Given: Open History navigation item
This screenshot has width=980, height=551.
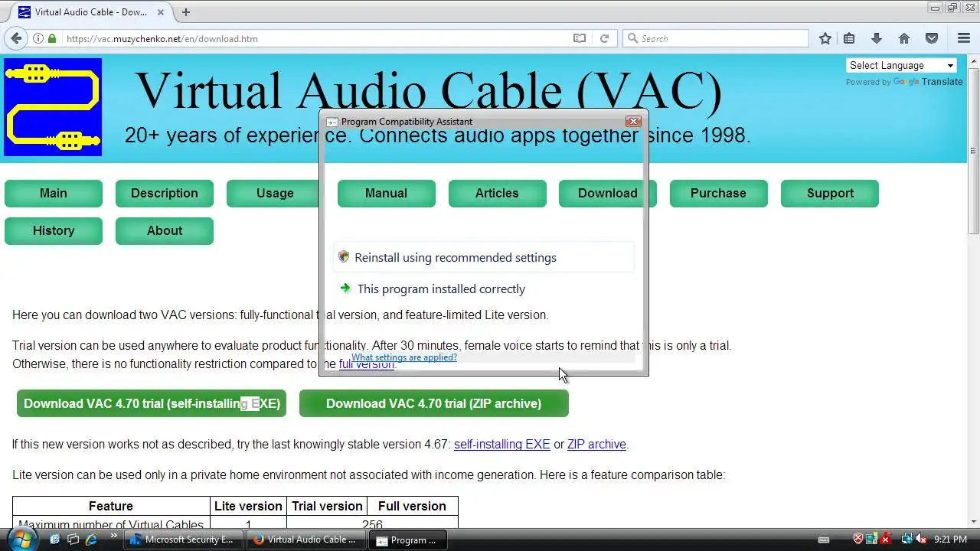Looking at the screenshot, I should pyautogui.click(x=54, y=231).
